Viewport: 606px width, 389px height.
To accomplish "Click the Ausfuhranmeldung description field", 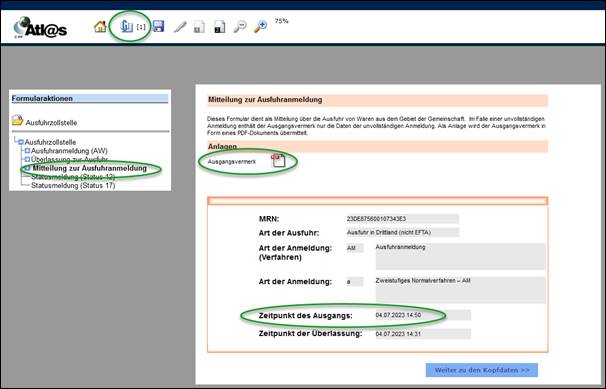I will pos(460,256).
